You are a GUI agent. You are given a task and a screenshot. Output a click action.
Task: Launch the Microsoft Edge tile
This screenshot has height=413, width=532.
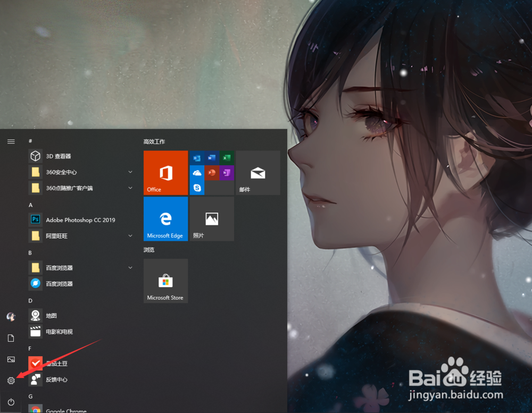click(x=165, y=218)
